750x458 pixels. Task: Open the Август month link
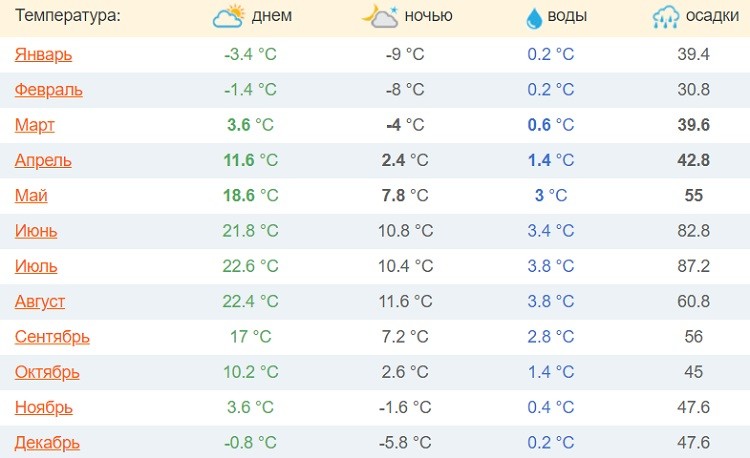[43, 301]
